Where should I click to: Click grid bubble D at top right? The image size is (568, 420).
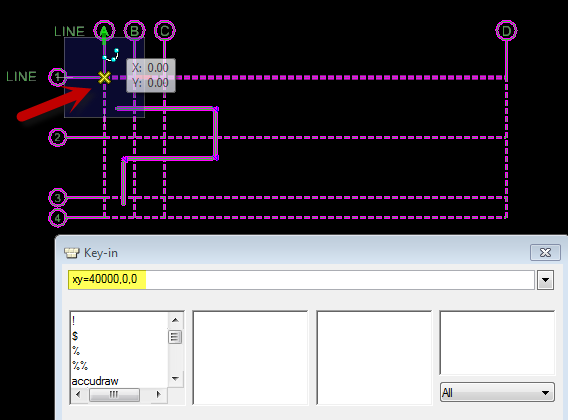506,31
